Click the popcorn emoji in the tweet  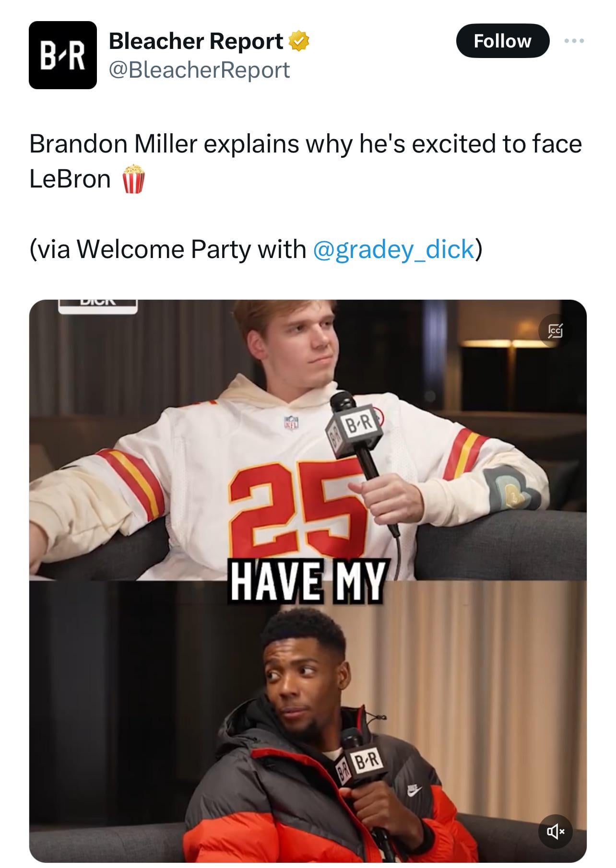pyautogui.click(x=133, y=179)
